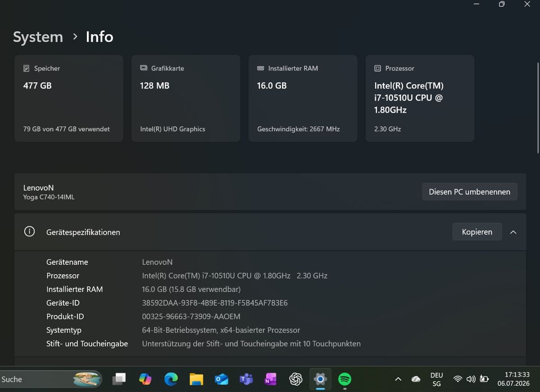This screenshot has width=540, height=392.
Task: Click Geschwindigkeit: 2667 MHz text
Action: (x=298, y=129)
